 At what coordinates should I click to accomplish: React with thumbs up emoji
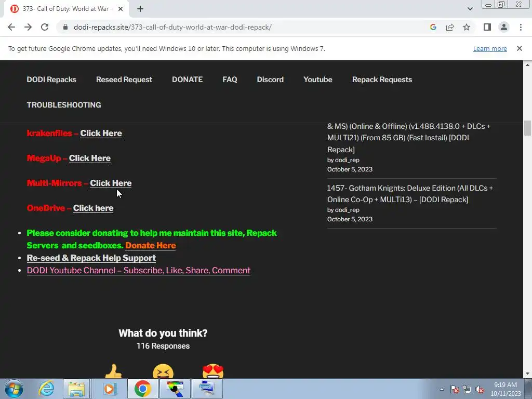point(113,371)
